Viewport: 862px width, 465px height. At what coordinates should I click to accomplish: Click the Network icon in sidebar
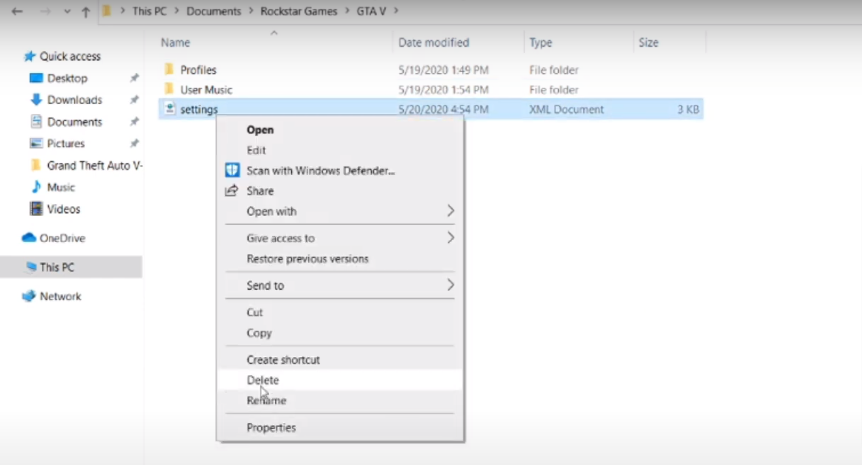(x=29, y=296)
